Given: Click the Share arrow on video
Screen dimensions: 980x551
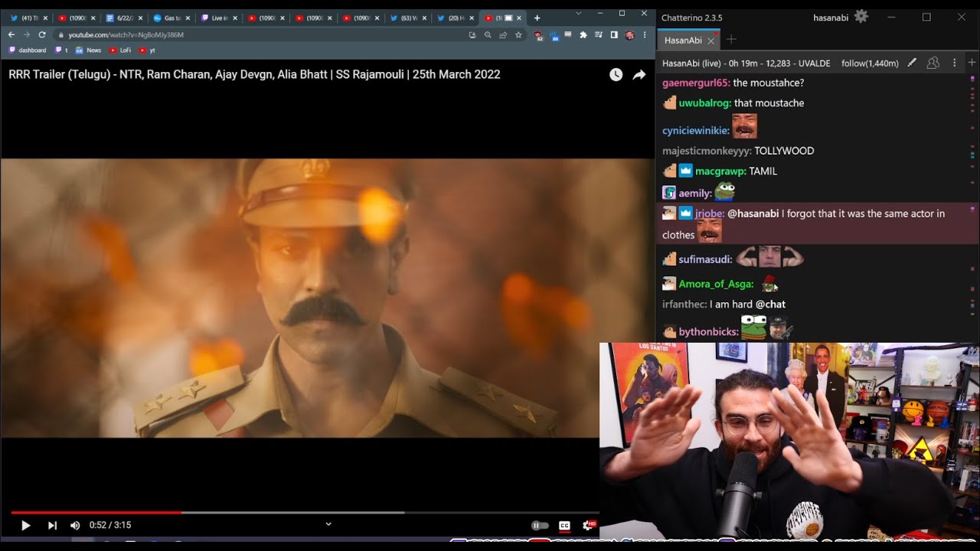Looking at the screenshot, I should click(x=639, y=74).
